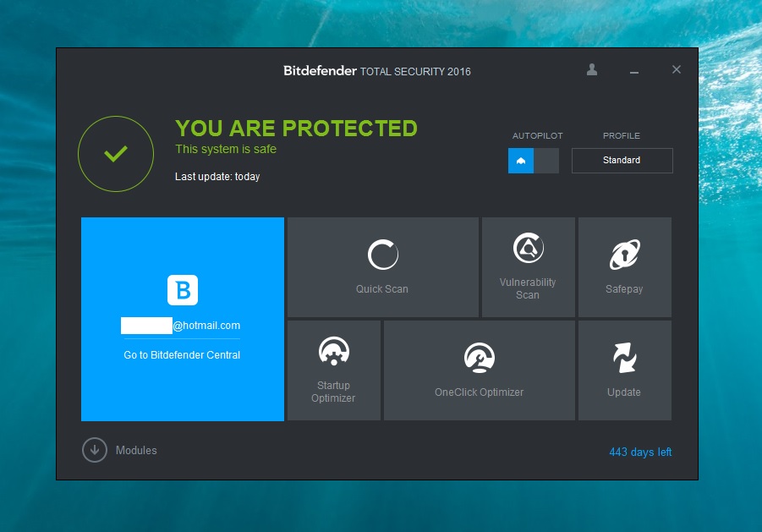Click the Update tile

point(624,370)
